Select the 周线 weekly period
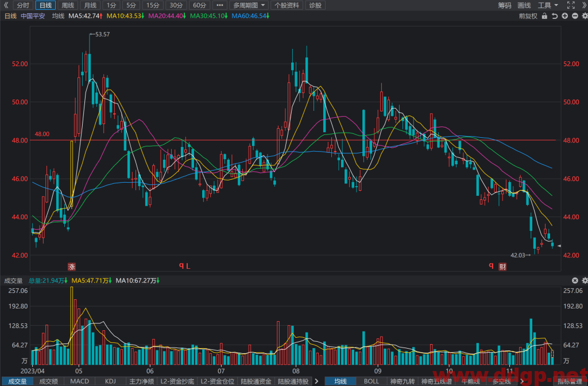Screen dimensions: 588x386 [68, 5]
